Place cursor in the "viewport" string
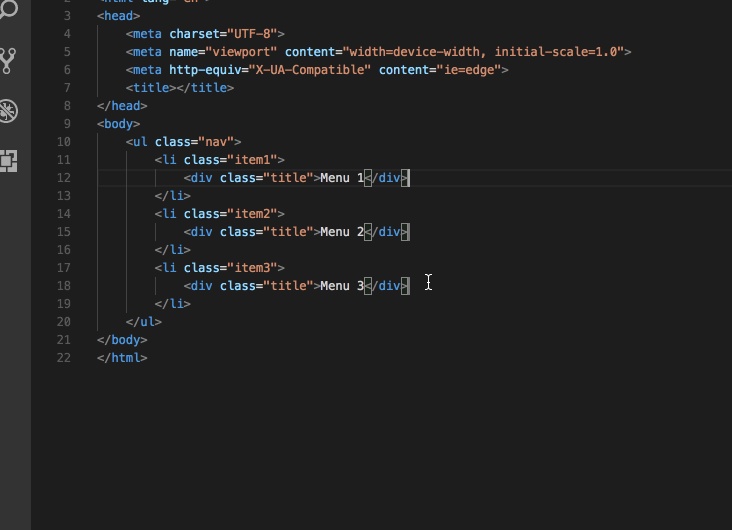This screenshot has width=732, height=530. click(241, 52)
